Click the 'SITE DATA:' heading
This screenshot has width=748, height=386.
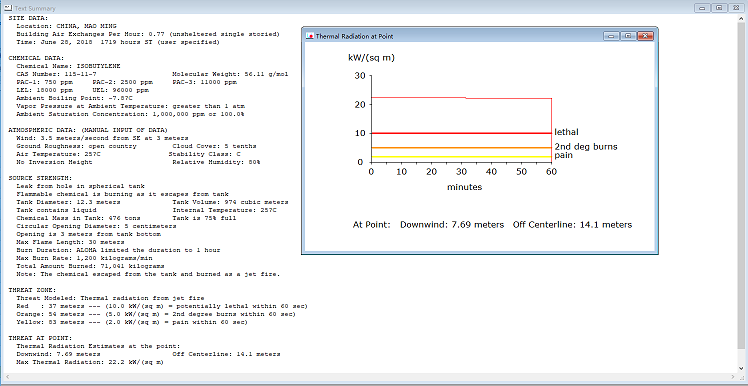pos(29,18)
